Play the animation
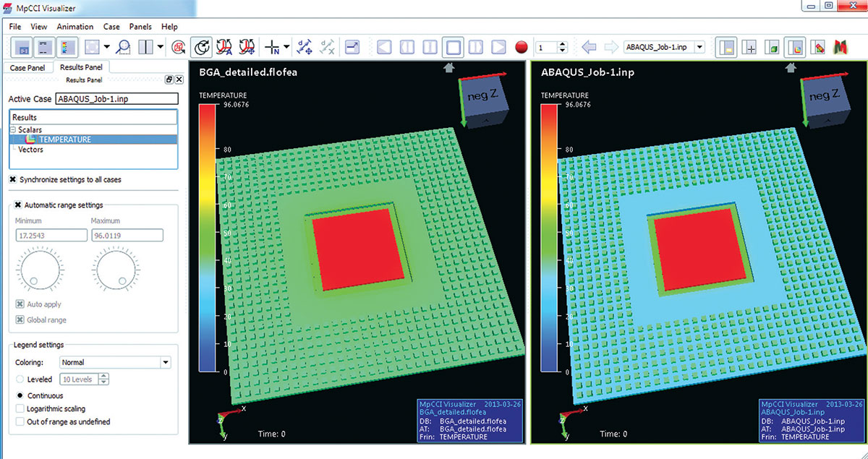Screen dimensions: 868x459 coord(498,48)
